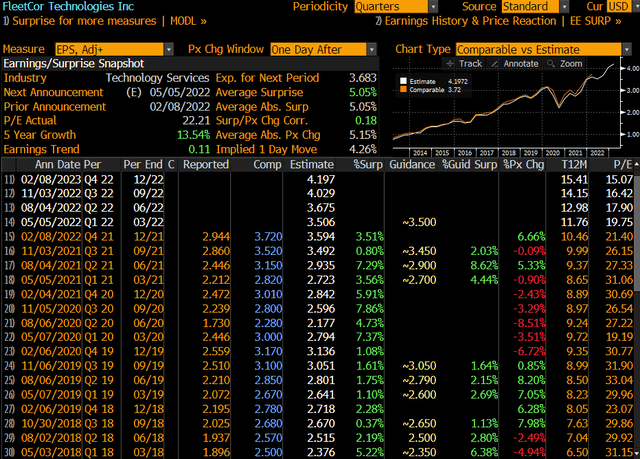Click the orange Comparable legend swatch
The width and height of the screenshot is (640, 459).
click(x=403, y=89)
